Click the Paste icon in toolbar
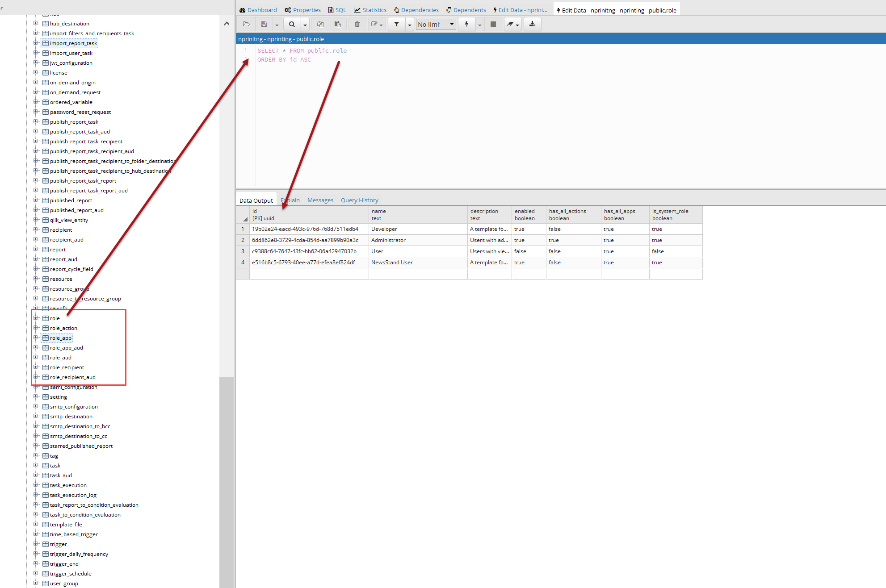Screen dimensions: 886x588 pyautogui.click(x=338, y=24)
